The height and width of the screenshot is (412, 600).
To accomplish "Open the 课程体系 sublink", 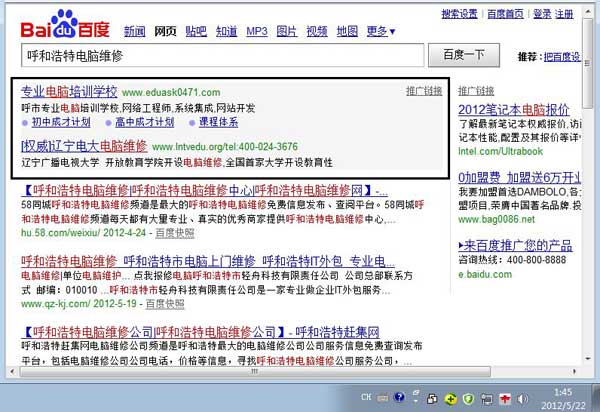I will coord(218,122).
